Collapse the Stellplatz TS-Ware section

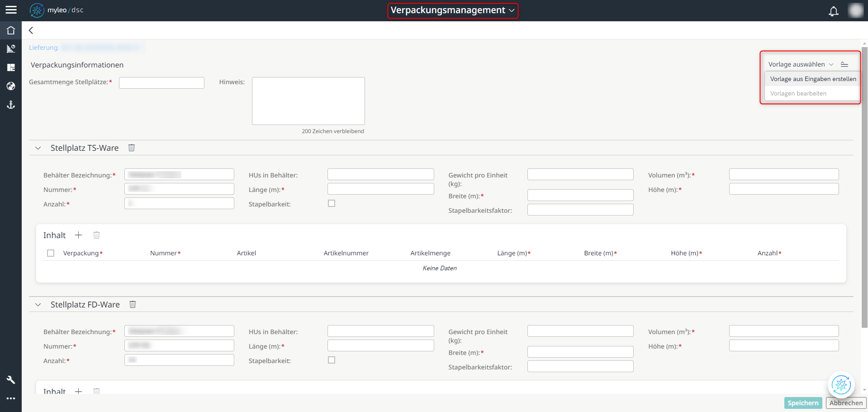(x=38, y=148)
